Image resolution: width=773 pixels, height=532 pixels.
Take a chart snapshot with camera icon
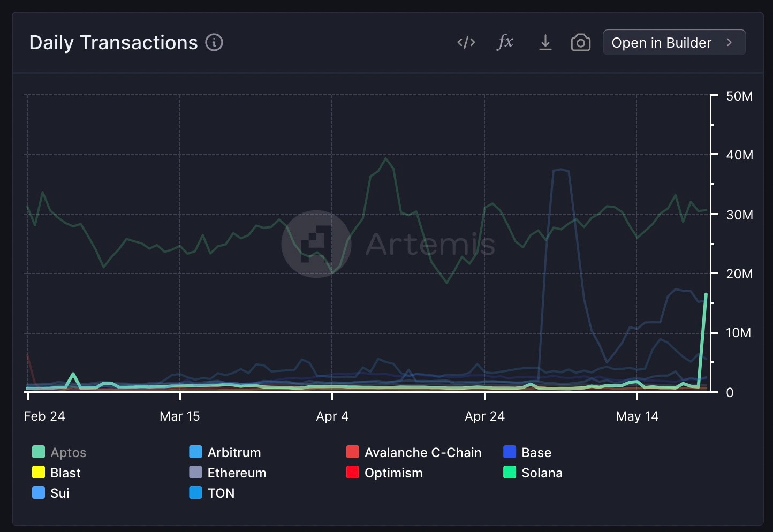pos(581,42)
